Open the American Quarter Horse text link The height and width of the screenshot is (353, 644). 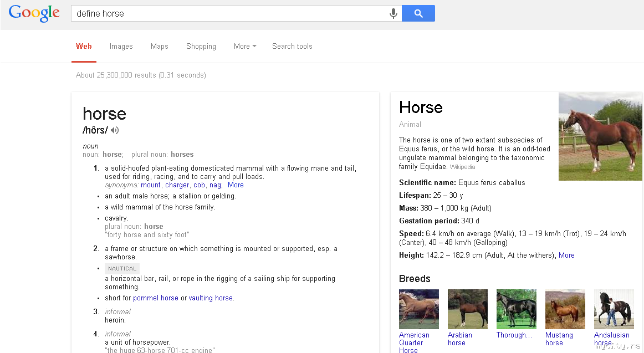(414, 342)
